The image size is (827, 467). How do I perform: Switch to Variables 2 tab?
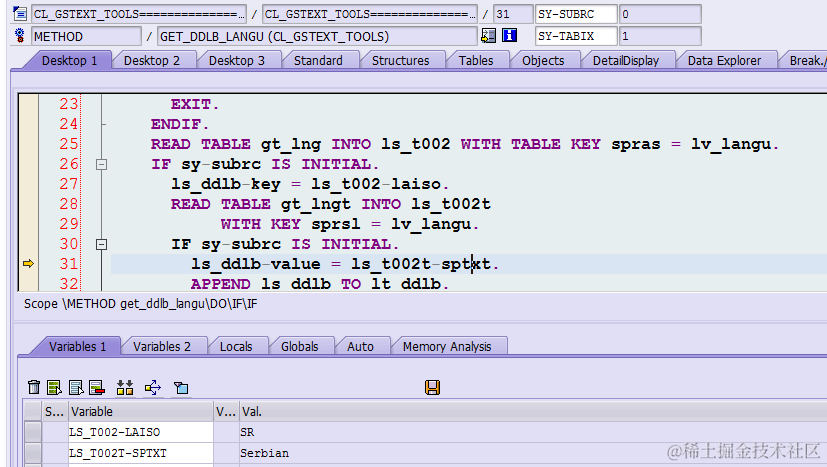[161, 347]
